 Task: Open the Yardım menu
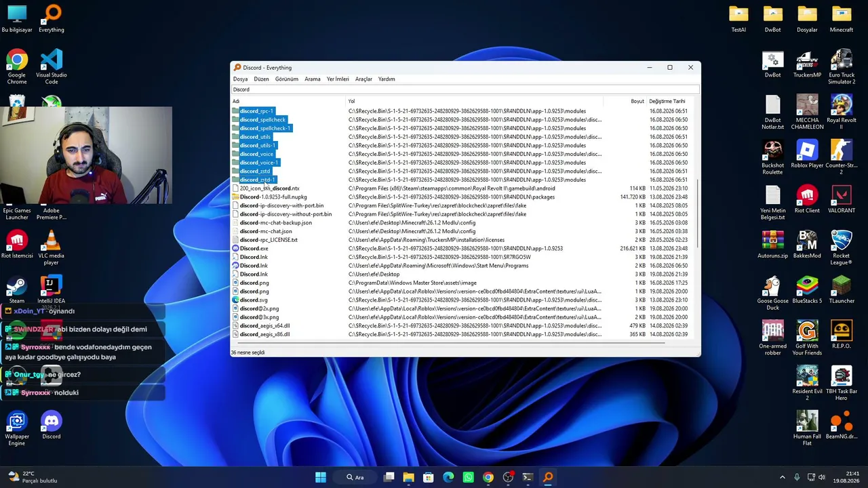pos(387,79)
